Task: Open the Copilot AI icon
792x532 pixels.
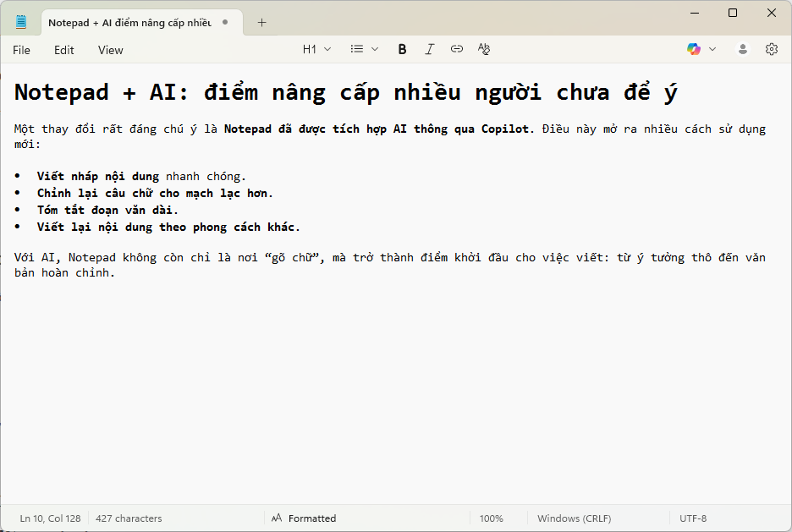Action: coord(694,49)
